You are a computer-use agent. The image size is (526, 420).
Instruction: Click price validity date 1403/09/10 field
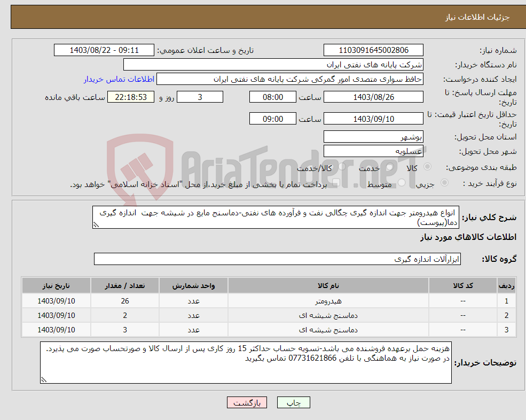pos(373,119)
